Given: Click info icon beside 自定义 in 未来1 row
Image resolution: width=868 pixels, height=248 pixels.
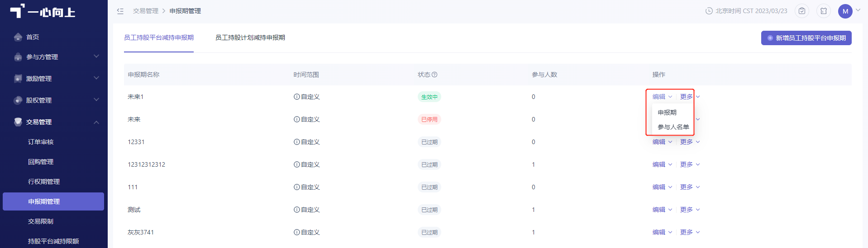Looking at the screenshot, I should point(297,97).
